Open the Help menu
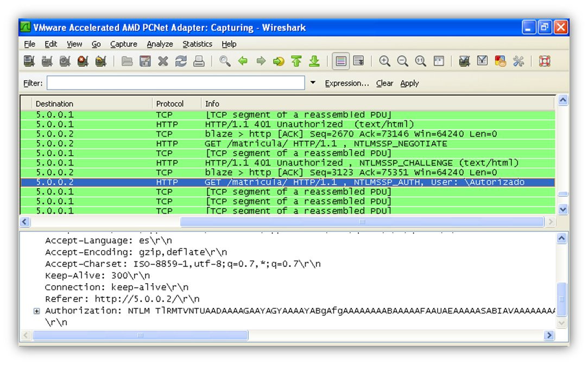The height and width of the screenshot is (365, 588). click(x=229, y=44)
